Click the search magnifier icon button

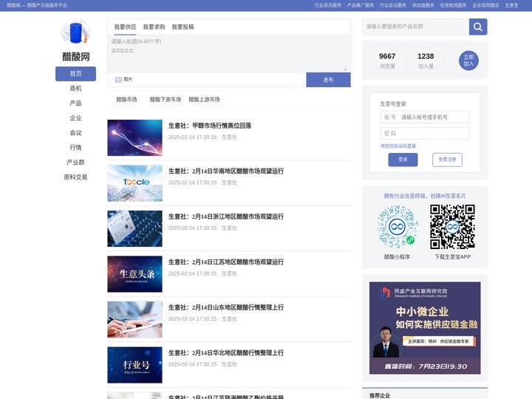tap(478, 27)
